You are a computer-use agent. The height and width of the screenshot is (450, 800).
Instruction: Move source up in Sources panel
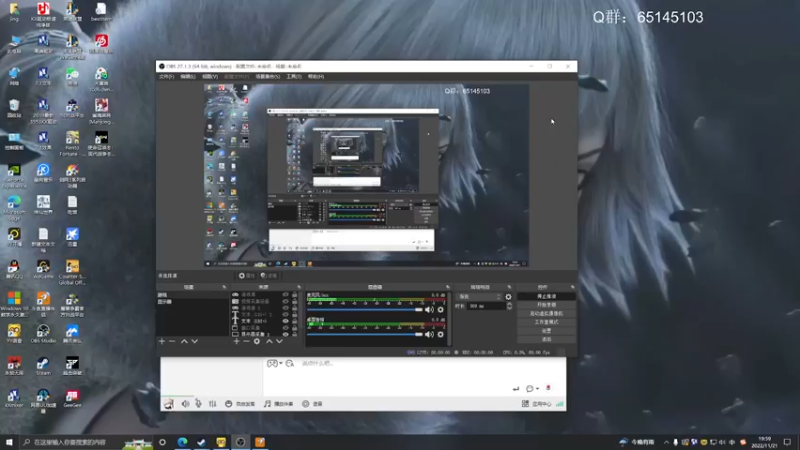point(269,341)
